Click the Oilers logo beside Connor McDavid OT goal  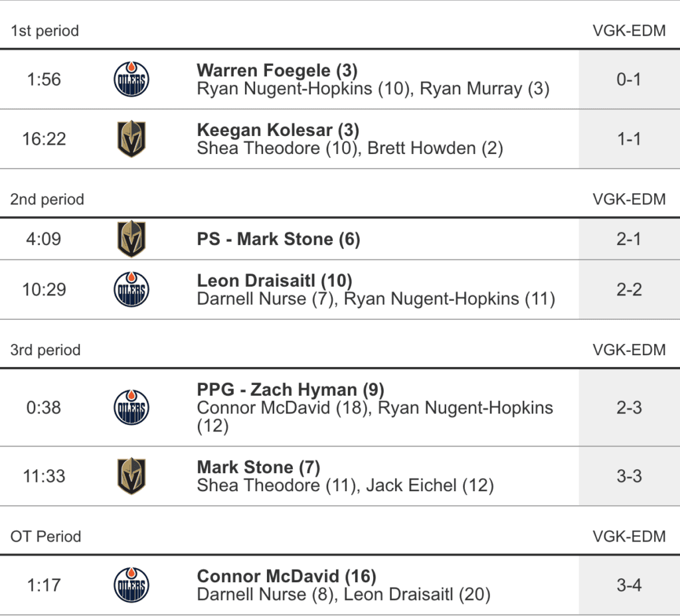tap(131, 585)
